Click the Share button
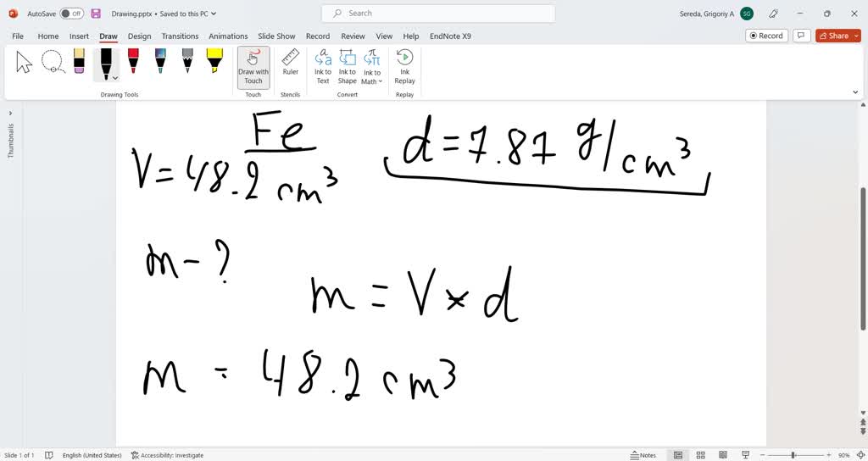The width and height of the screenshot is (868, 461). pyautogui.click(x=833, y=36)
